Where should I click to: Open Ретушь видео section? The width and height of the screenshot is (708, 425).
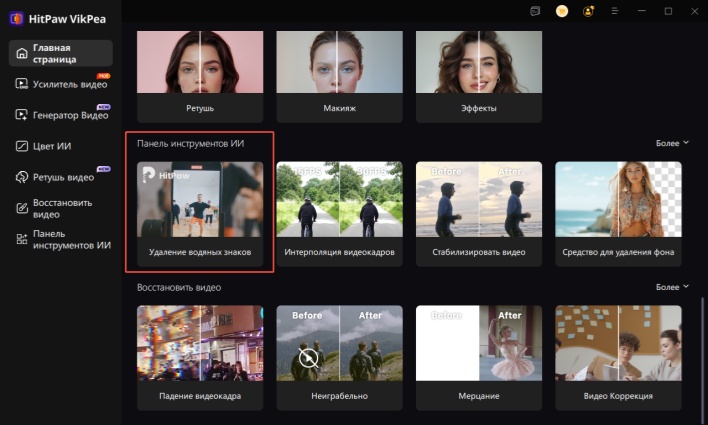[61, 177]
